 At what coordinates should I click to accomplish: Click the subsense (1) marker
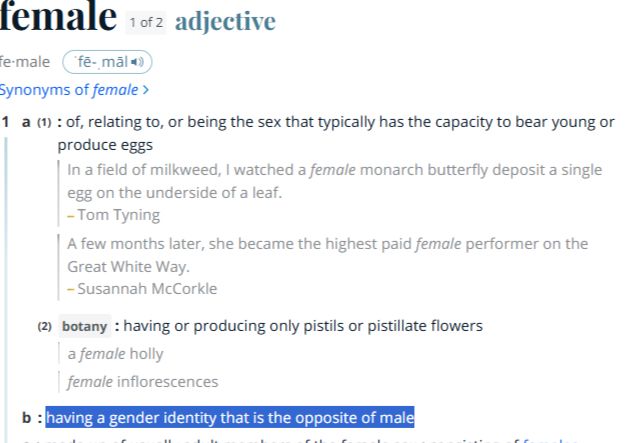[x=45, y=122]
